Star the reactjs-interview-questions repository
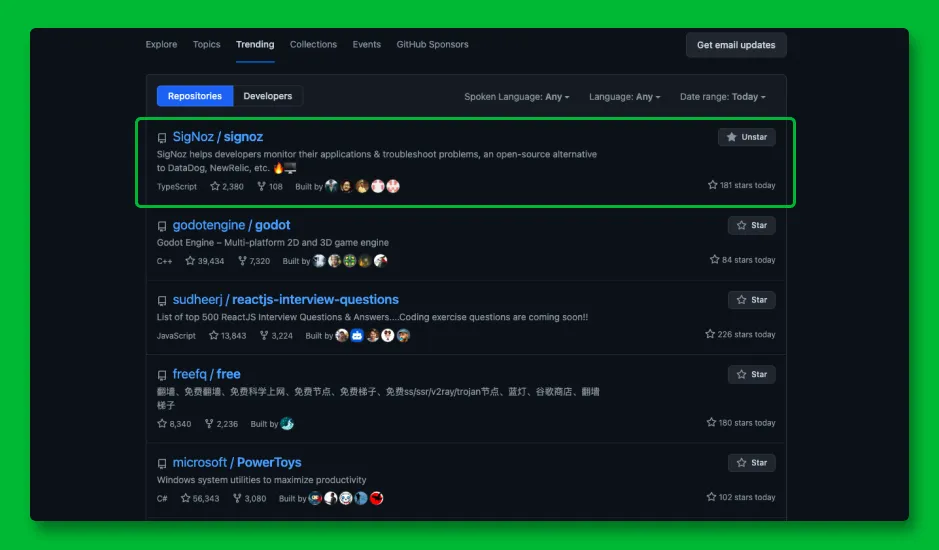This screenshot has height=550, width=939. [x=752, y=300]
